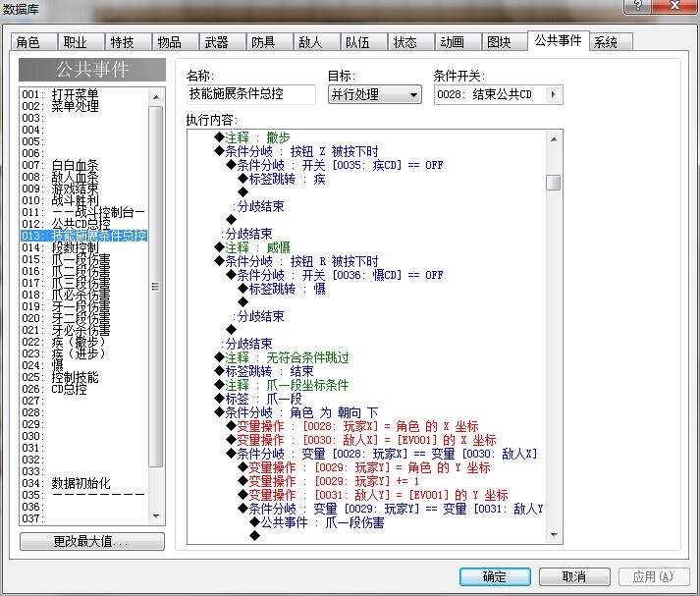Select 变量操作 [0028: 玩家X] line
Viewport: 700px width, 596px height.
click(x=352, y=426)
